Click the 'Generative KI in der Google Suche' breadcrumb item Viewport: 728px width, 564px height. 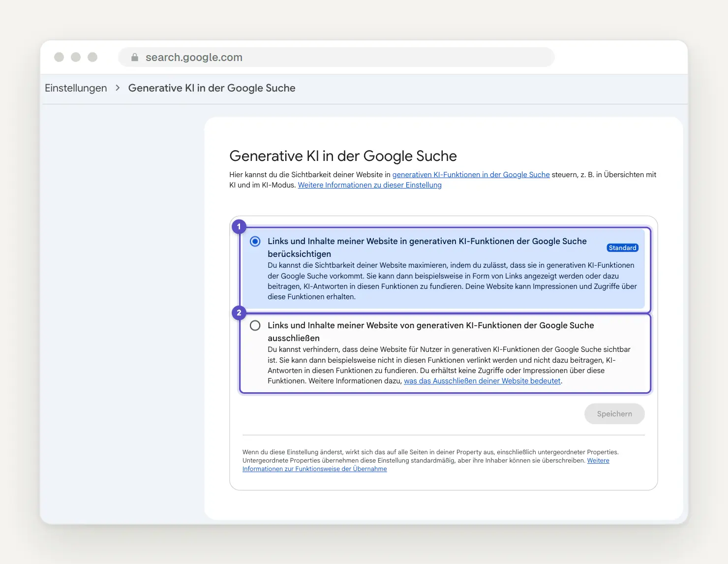212,88
